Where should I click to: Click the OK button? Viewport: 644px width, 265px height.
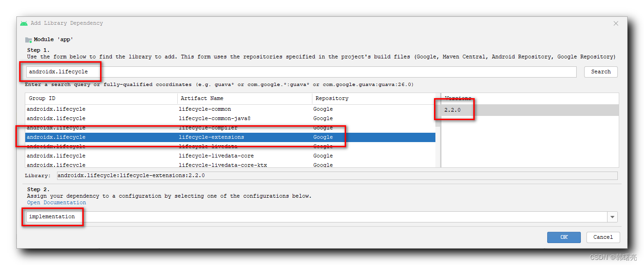coord(564,237)
